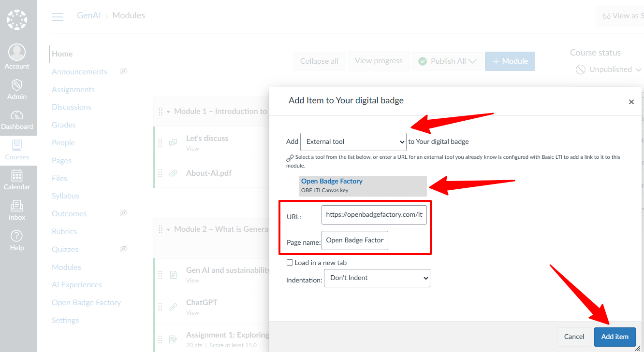Open Pages in course navigation
644x352 pixels.
61,161
